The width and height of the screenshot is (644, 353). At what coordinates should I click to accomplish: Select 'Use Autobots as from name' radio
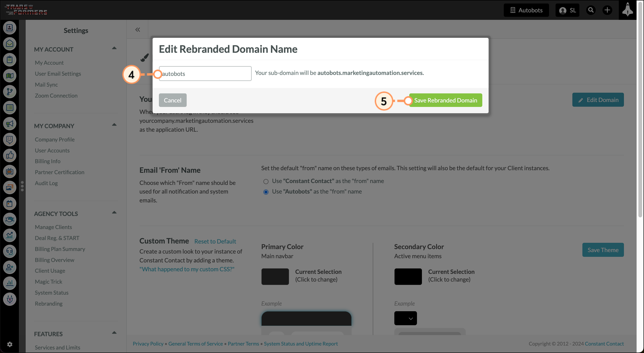(x=266, y=192)
